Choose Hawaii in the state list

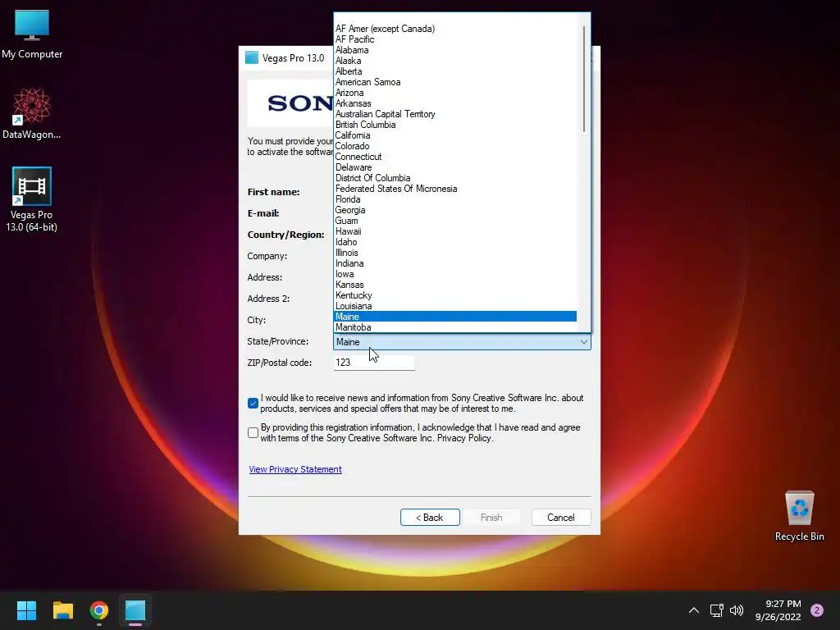454,231
